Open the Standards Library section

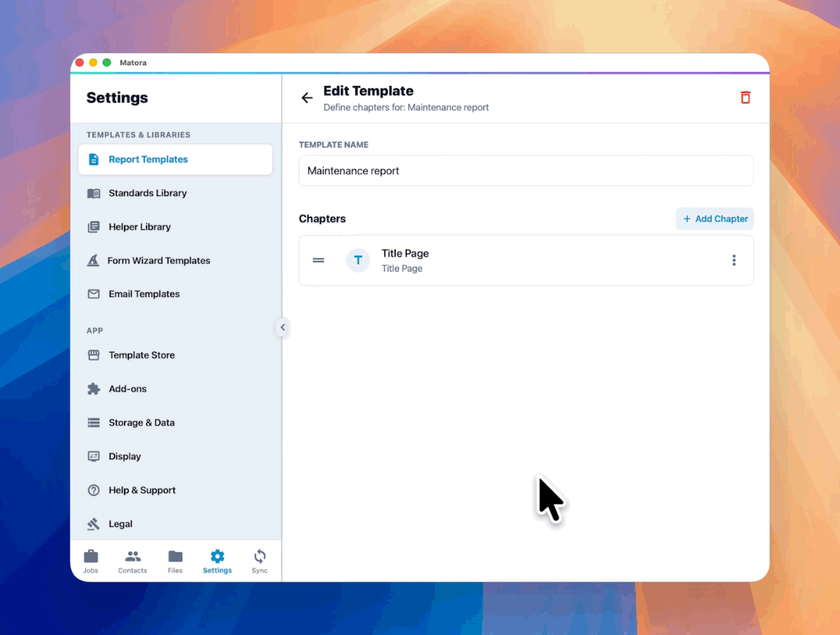(x=175, y=193)
